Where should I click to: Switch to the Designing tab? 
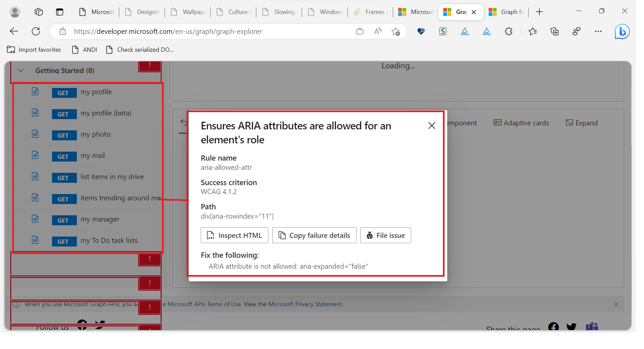[x=143, y=12]
